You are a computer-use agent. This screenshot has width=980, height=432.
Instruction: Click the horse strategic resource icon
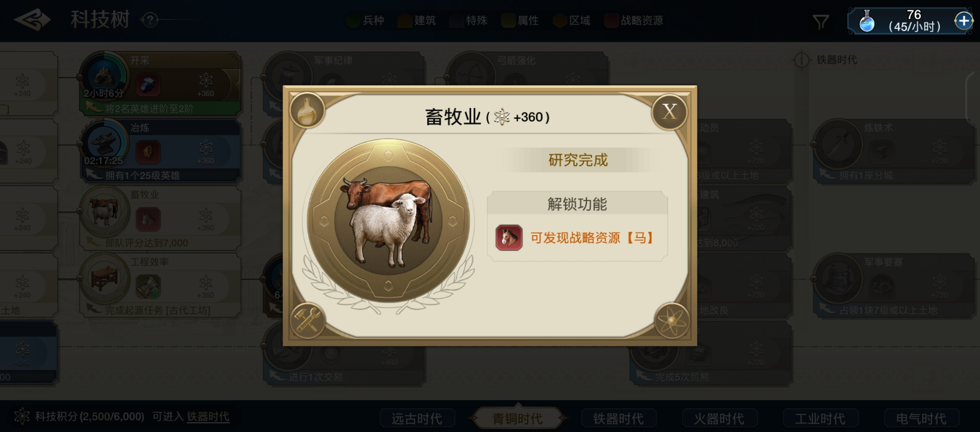click(x=509, y=238)
